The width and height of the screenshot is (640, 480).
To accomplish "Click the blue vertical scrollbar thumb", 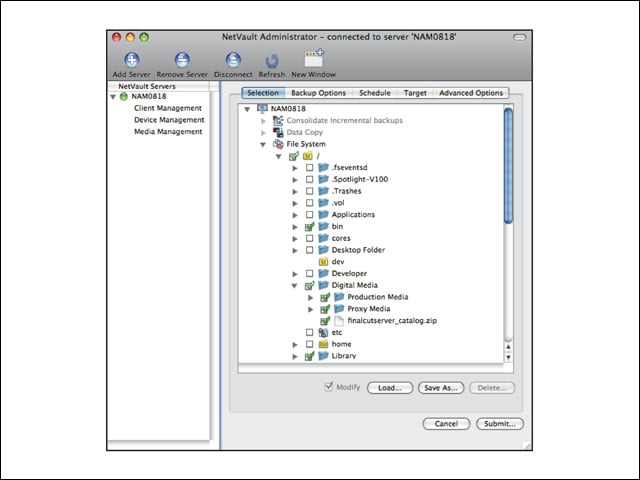I will pos(508,166).
